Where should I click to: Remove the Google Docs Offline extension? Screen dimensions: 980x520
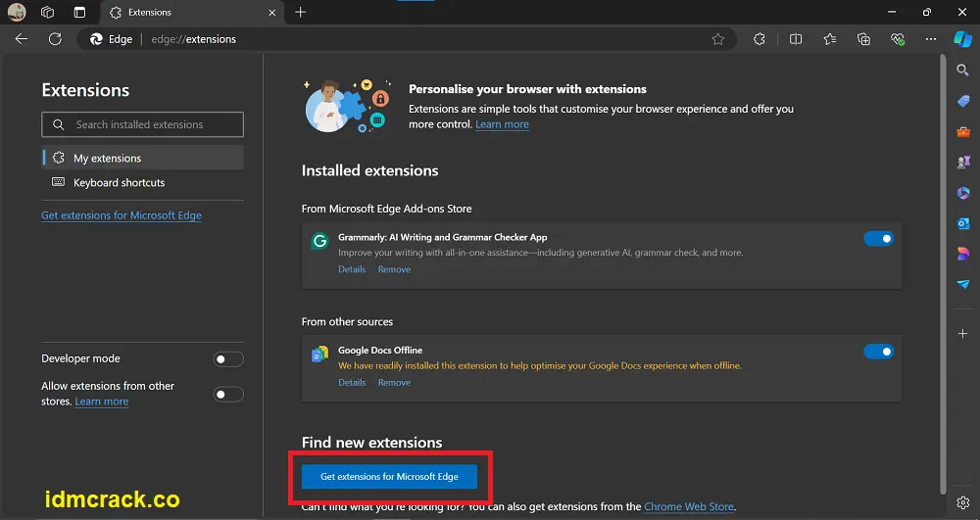(x=394, y=382)
